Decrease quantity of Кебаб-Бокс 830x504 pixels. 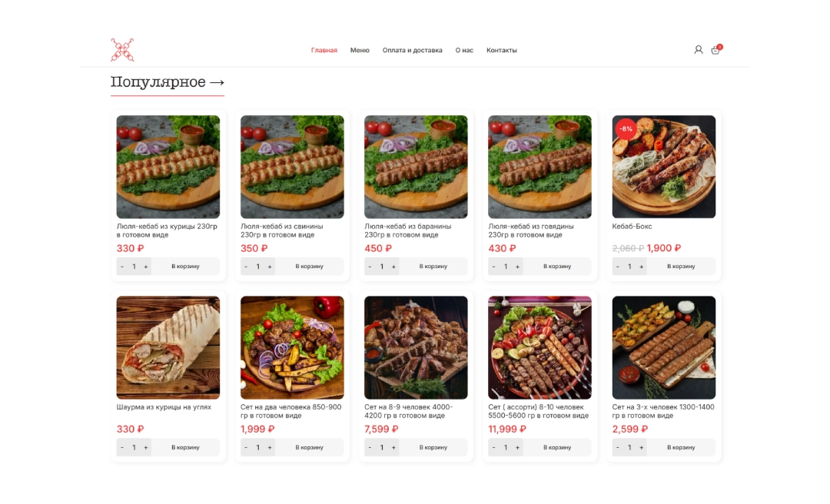[618, 267]
